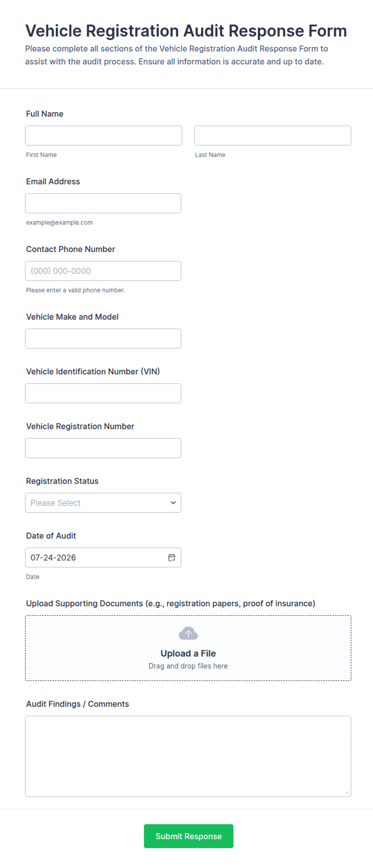This screenshot has height=868, width=373.
Task: Focus the Last Name input field
Action: tap(273, 136)
